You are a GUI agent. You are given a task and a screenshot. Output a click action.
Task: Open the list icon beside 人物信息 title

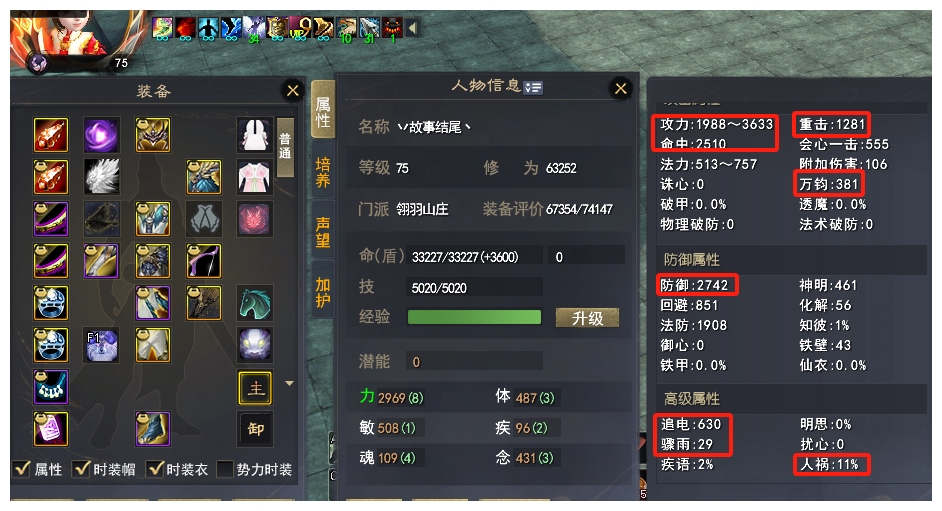[x=533, y=88]
